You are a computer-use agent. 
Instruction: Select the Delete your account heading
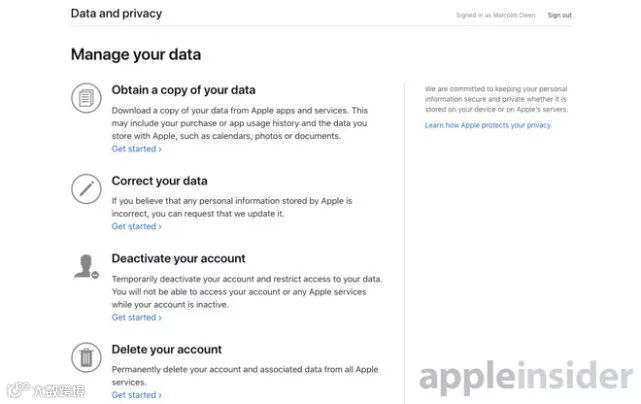[166, 349]
